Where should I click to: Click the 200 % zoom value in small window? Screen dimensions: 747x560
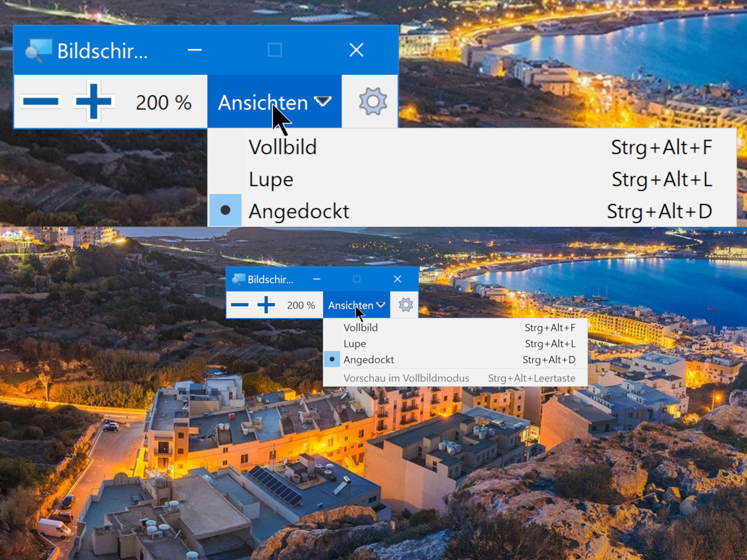click(x=301, y=305)
